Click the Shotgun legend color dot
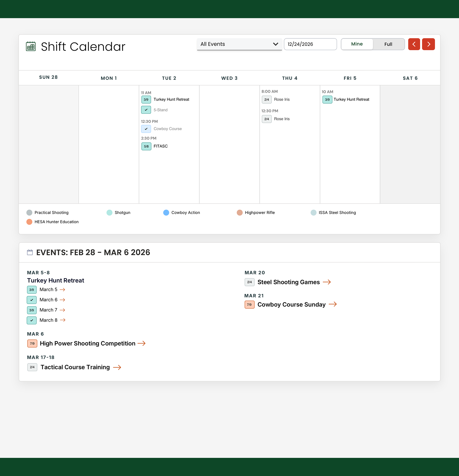Image resolution: width=459 pixels, height=476 pixels. pyautogui.click(x=109, y=213)
